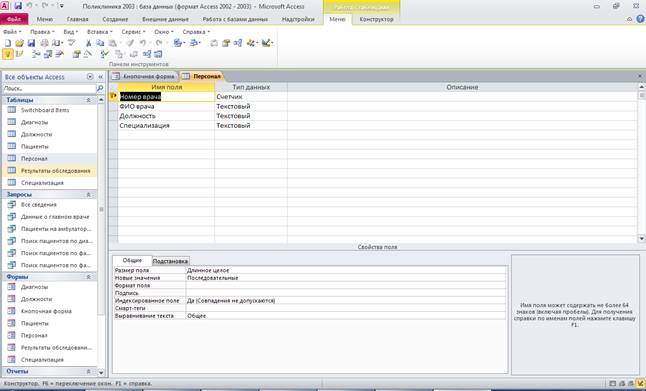
Task: Click the row selector for Номер врача
Action: [113, 96]
